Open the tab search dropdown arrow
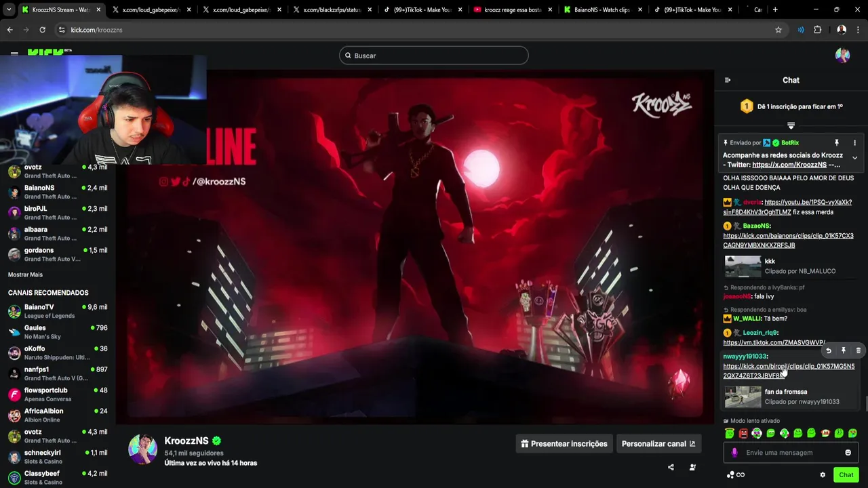The height and width of the screenshot is (488, 868). 8,9
